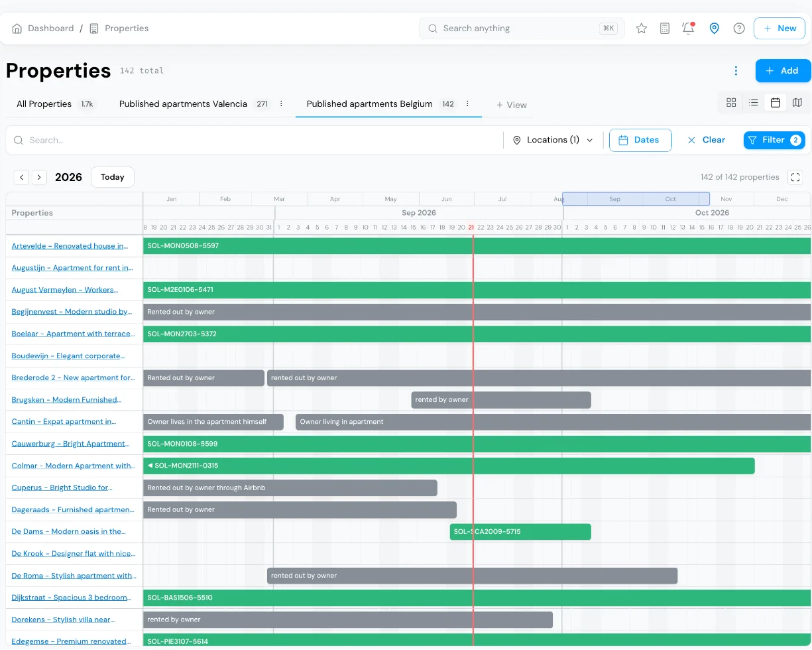The height and width of the screenshot is (650, 812).
Task: Expand timeline to fullscreen
Action: tap(795, 177)
